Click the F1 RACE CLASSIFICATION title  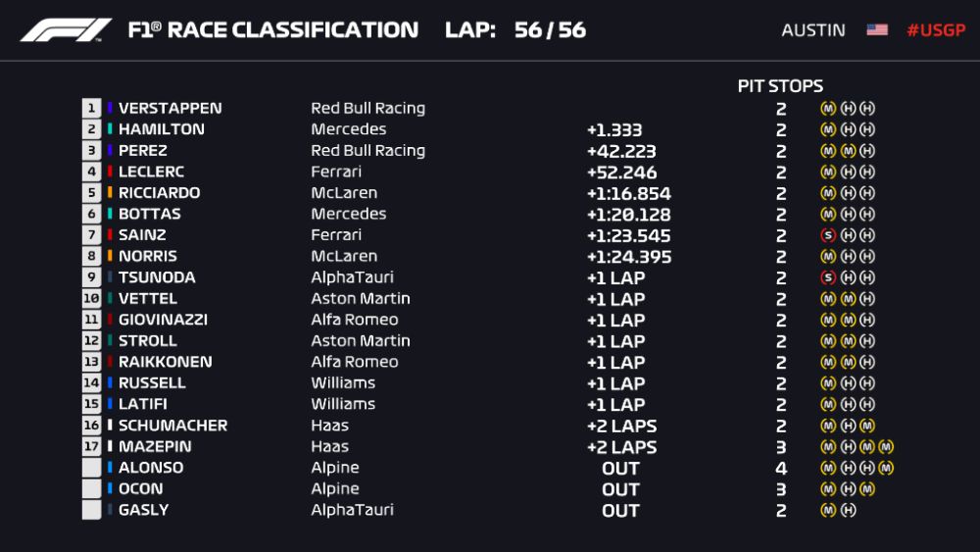272,29
